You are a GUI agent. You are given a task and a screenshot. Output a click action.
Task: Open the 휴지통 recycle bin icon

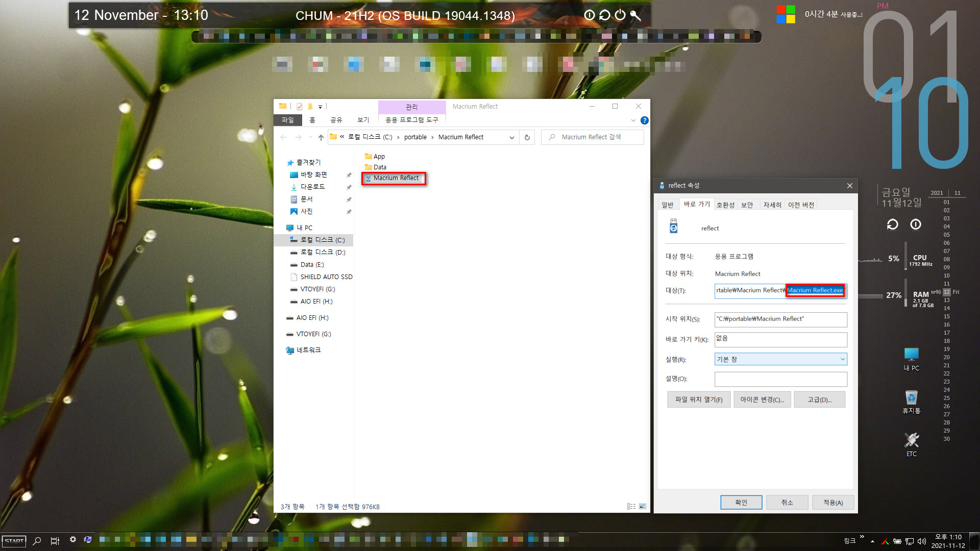(x=911, y=402)
